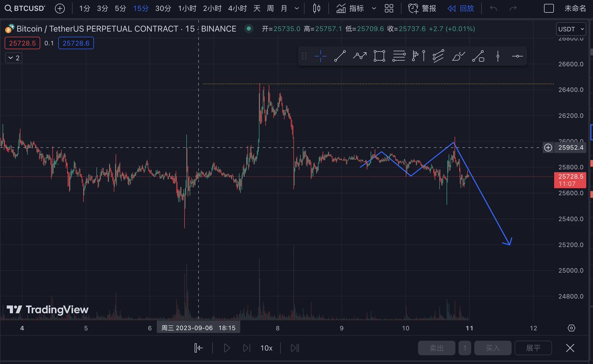The image size is (593, 364).
Task: Click the blue 25728.6 buy price box
Action: pyautogui.click(x=76, y=43)
